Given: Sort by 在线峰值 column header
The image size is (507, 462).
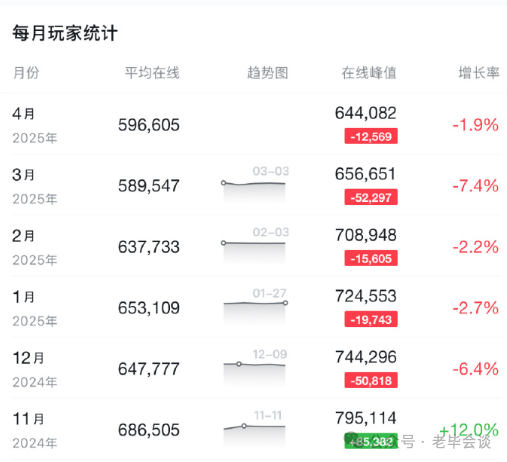Looking at the screenshot, I should (x=369, y=73).
